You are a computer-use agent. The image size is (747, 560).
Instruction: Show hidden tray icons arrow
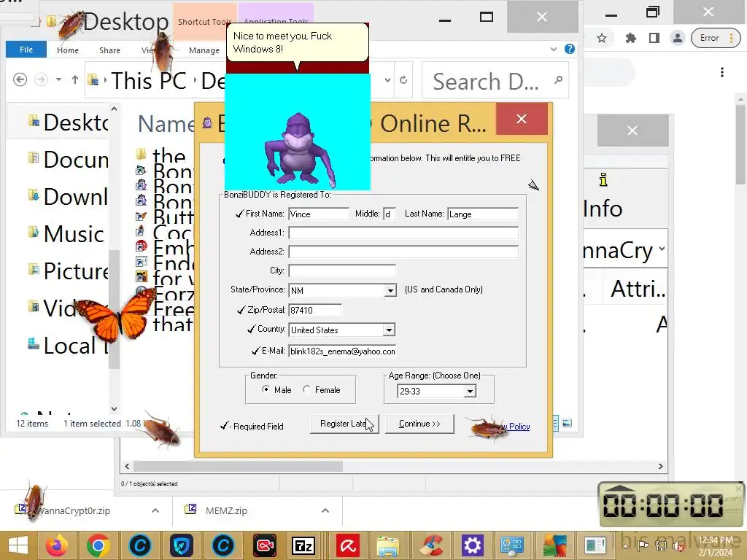point(625,545)
